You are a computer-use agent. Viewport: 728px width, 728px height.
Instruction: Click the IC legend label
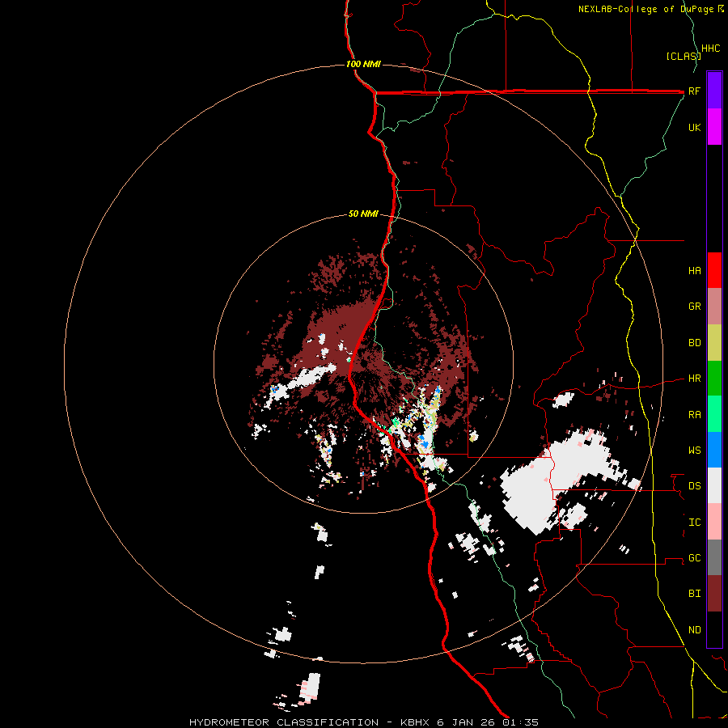point(694,523)
